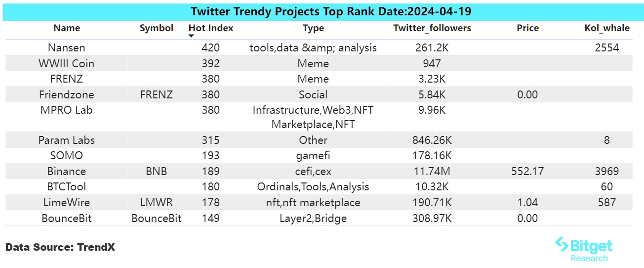The height and width of the screenshot is (268, 644).
Task: Click the Type column header
Action: coord(313,28)
